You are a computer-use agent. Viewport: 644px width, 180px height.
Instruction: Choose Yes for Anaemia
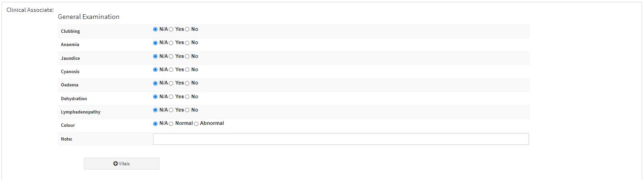pyautogui.click(x=171, y=43)
